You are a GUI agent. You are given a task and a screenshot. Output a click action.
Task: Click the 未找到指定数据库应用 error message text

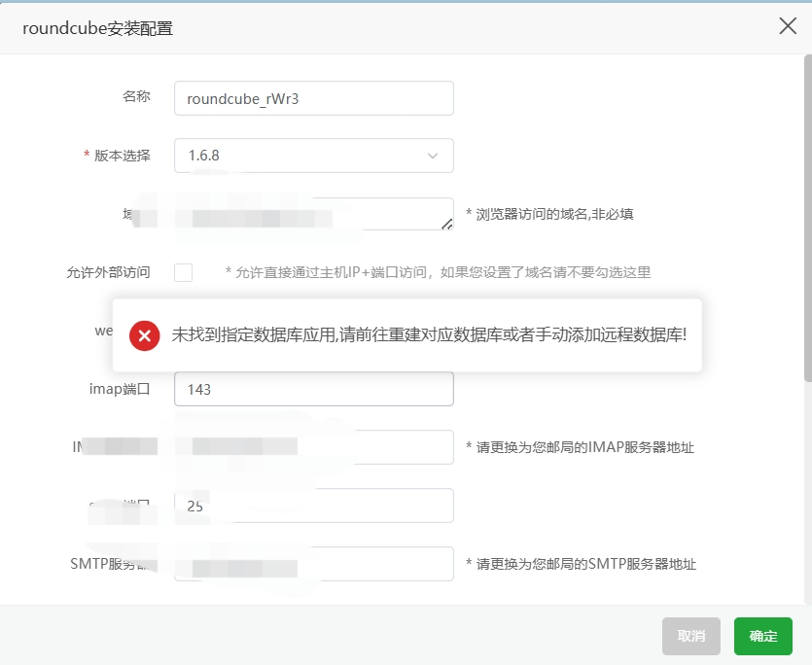(x=429, y=335)
